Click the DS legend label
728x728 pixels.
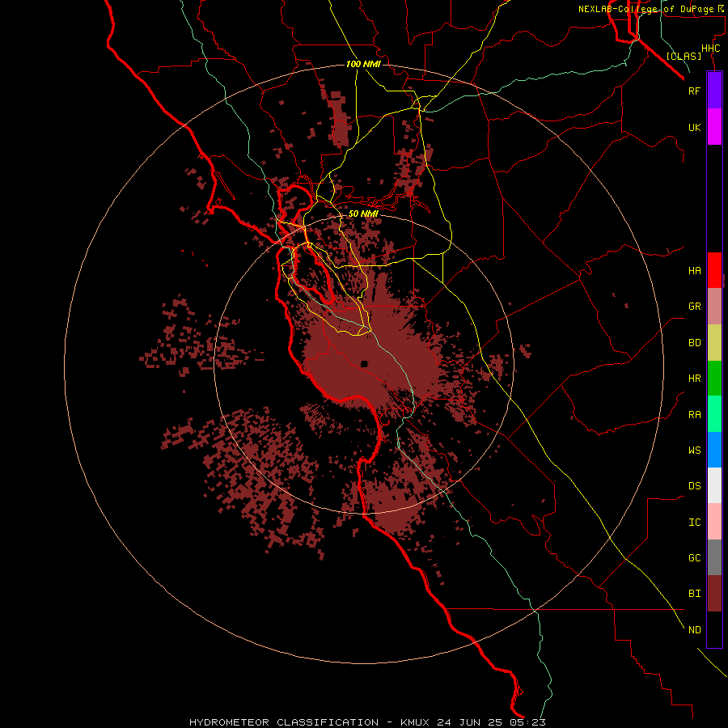tap(694, 486)
